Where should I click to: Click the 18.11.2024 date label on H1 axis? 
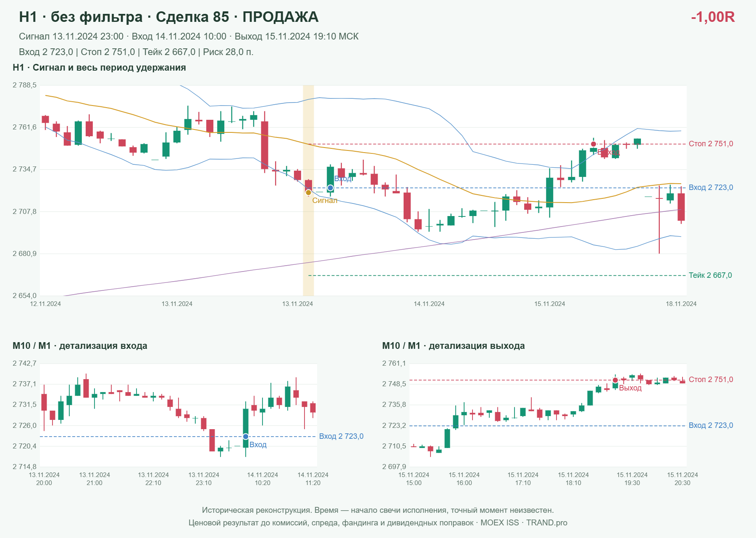pyautogui.click(x=681, y=304)
